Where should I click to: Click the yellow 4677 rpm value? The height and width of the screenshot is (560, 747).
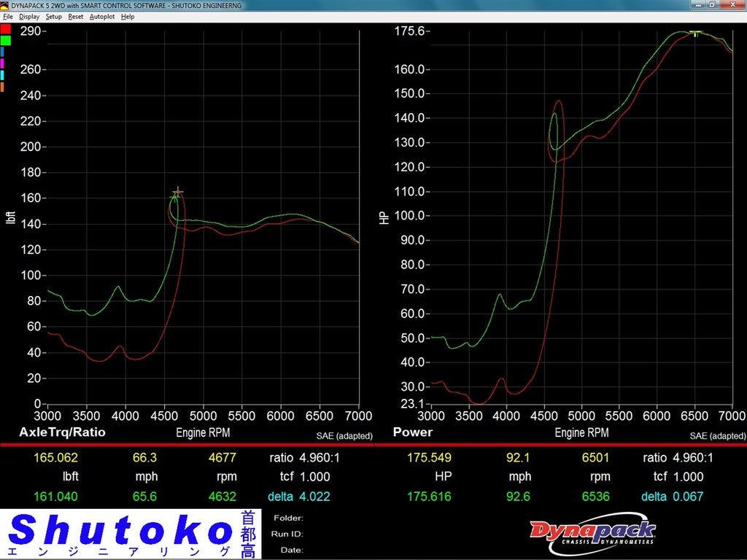(222, 458)
